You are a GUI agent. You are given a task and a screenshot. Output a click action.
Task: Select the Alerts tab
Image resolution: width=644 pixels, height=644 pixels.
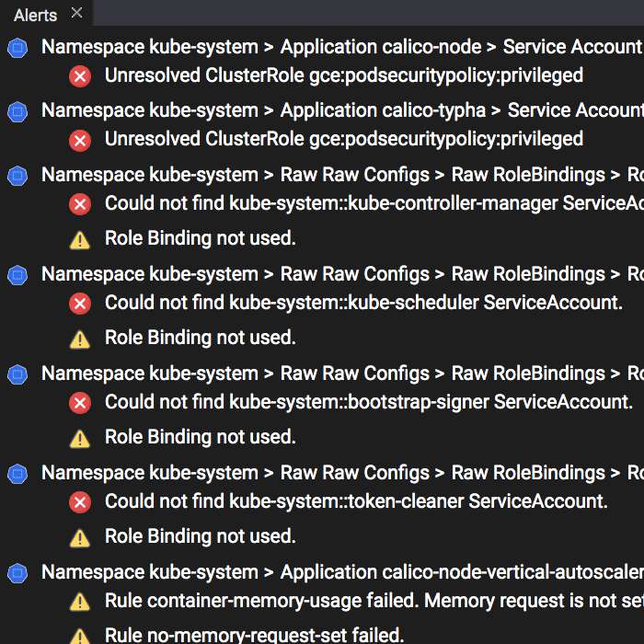[35, 15]
